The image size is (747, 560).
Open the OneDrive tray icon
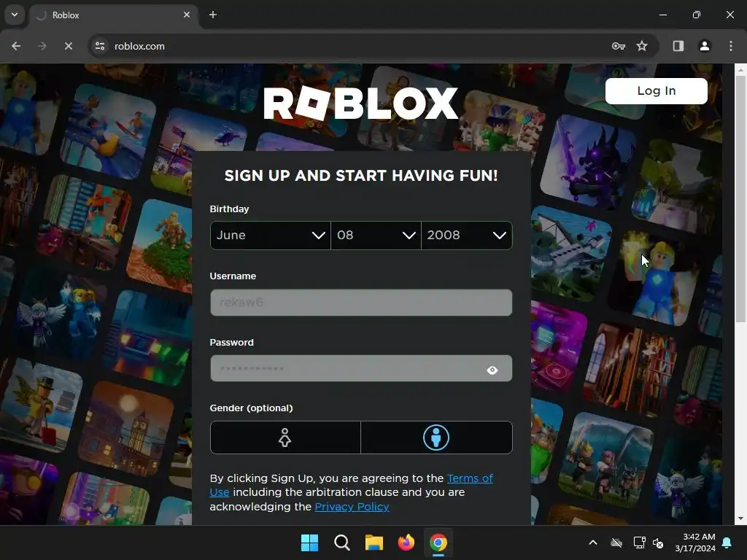[x=616, y=542]
